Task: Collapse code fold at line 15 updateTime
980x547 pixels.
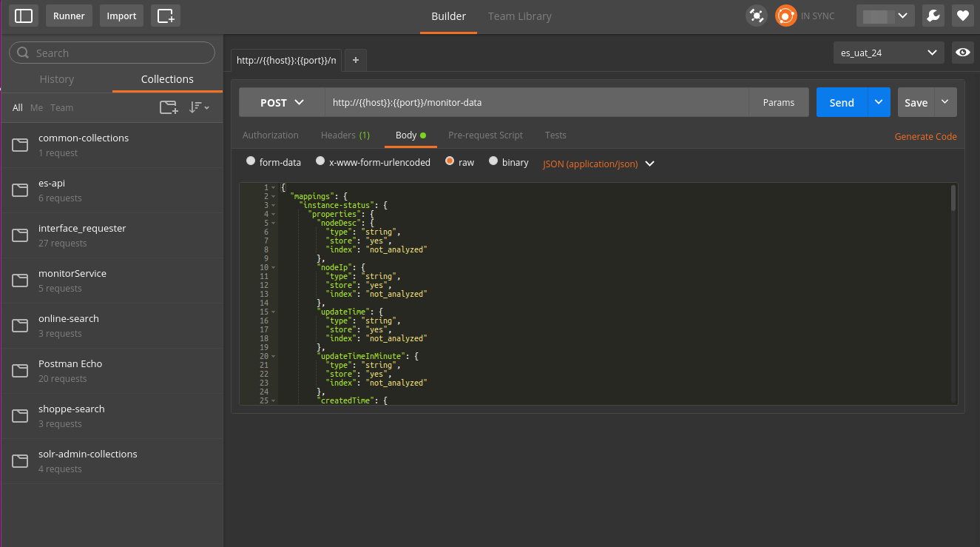Action: (274, 312)
